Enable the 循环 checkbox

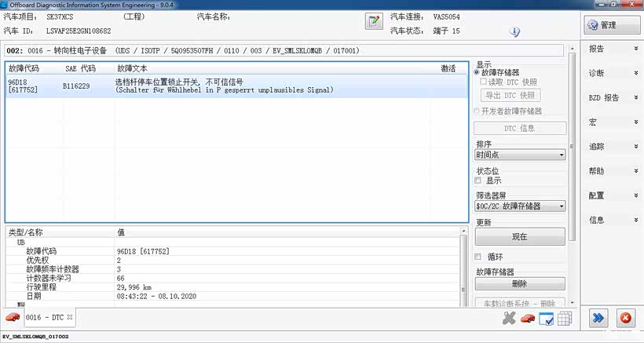478,257
